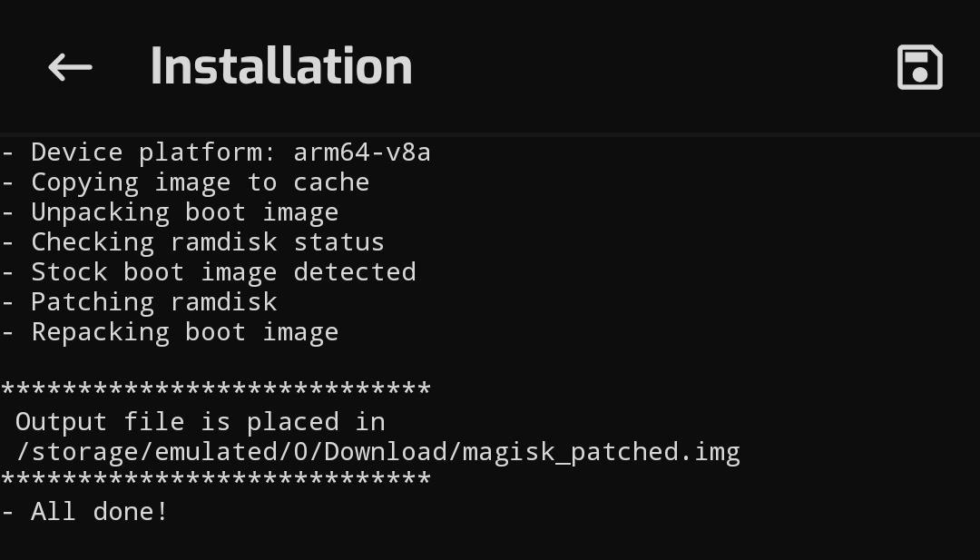Click the lower row of asterisks
This screenshot has height=560, width=980.
[216, 478]
